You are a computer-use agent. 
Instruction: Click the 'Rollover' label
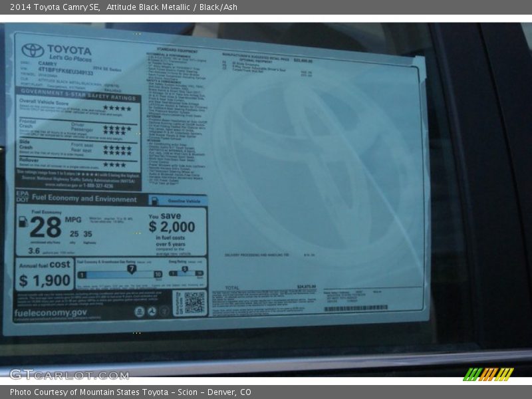[29, 160]
